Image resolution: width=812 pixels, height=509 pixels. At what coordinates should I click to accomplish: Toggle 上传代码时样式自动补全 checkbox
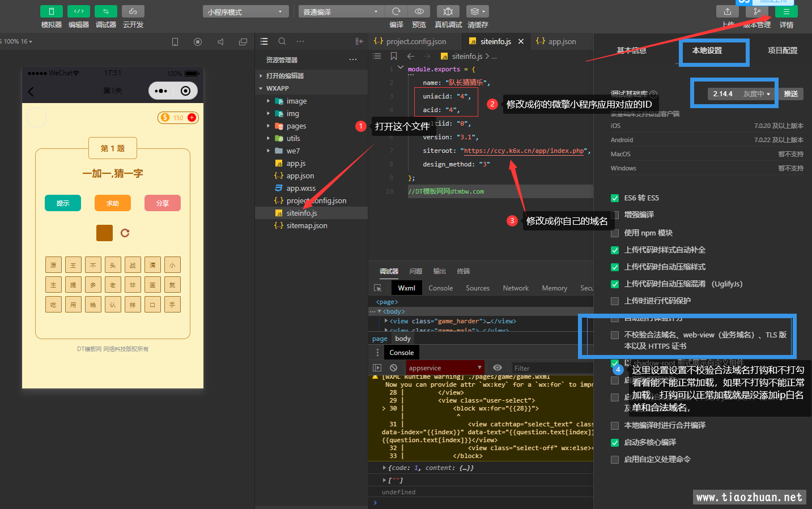click(x=615, y=250)
